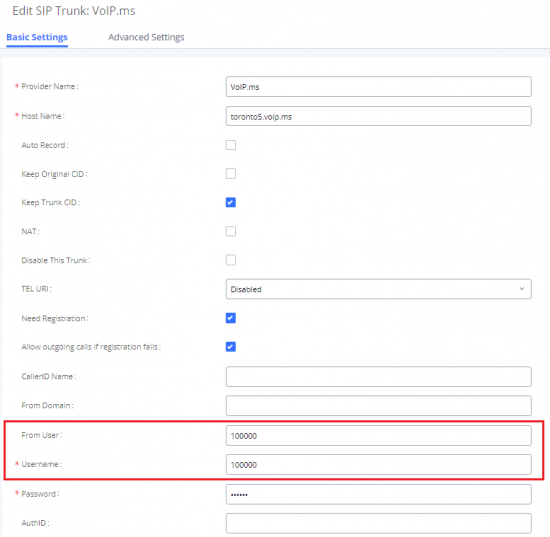Click the AuthID input field

click(378, 523)
